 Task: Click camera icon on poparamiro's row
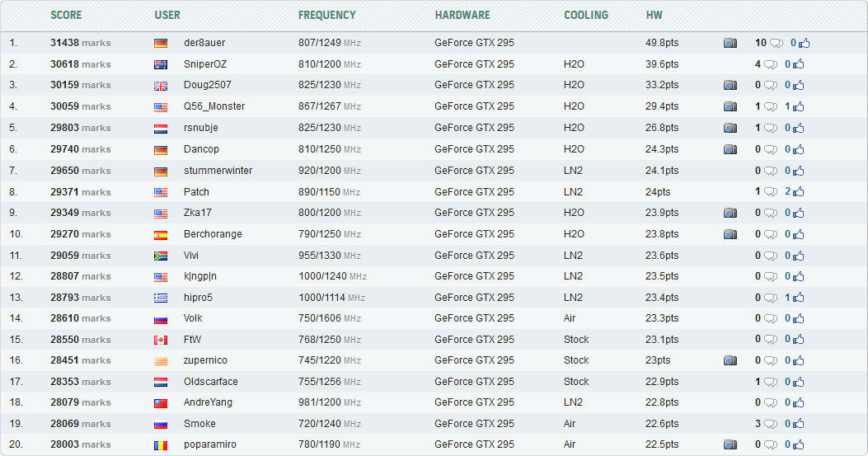pos(730,445)
